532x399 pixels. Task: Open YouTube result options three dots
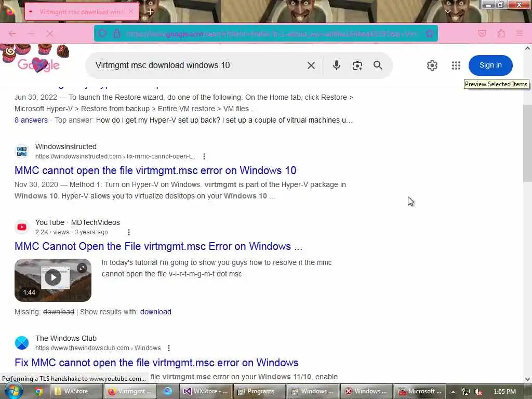click(x=129, y=232)
